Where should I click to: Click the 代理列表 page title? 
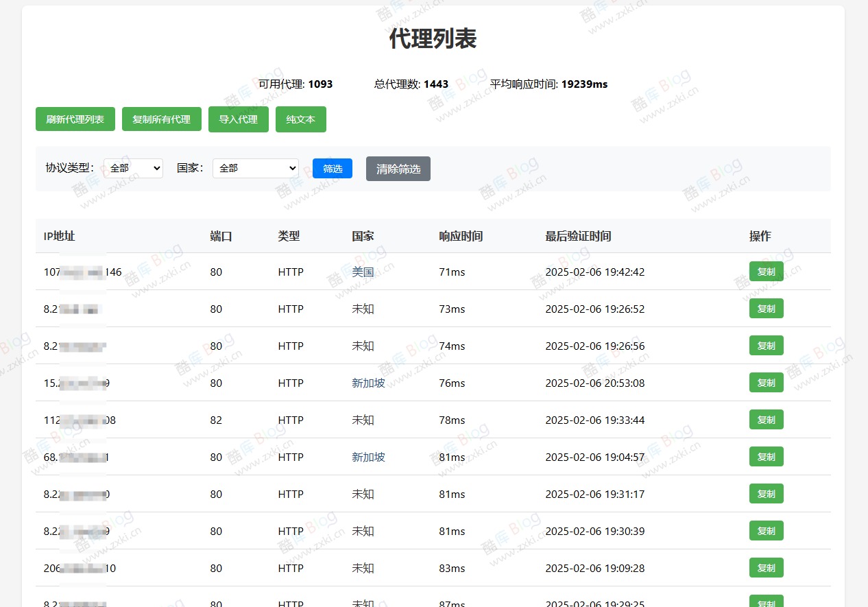(433, 39)
